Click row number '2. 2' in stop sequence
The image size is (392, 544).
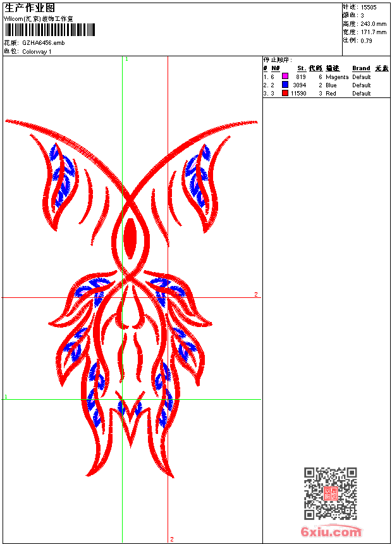coord(269,85)
